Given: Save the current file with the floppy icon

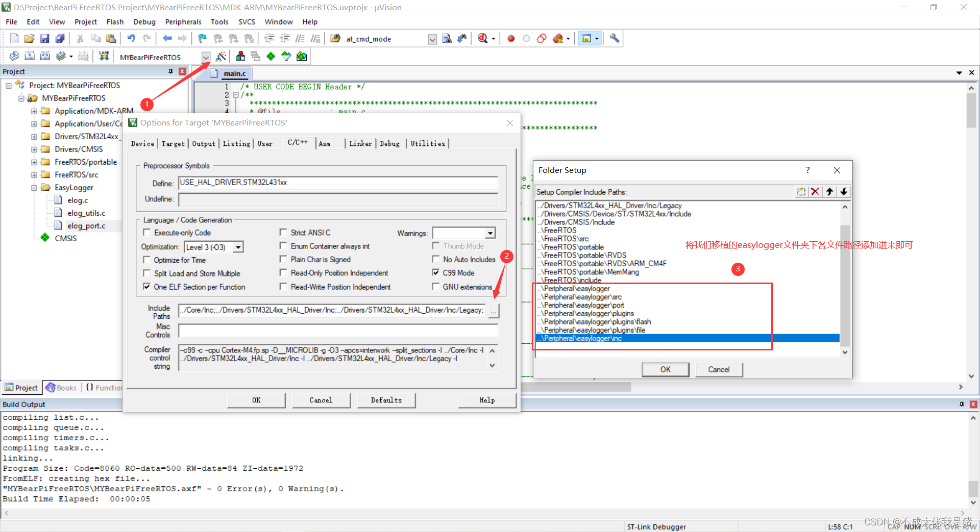Looking at the screenshot, I should coord(44,39).
